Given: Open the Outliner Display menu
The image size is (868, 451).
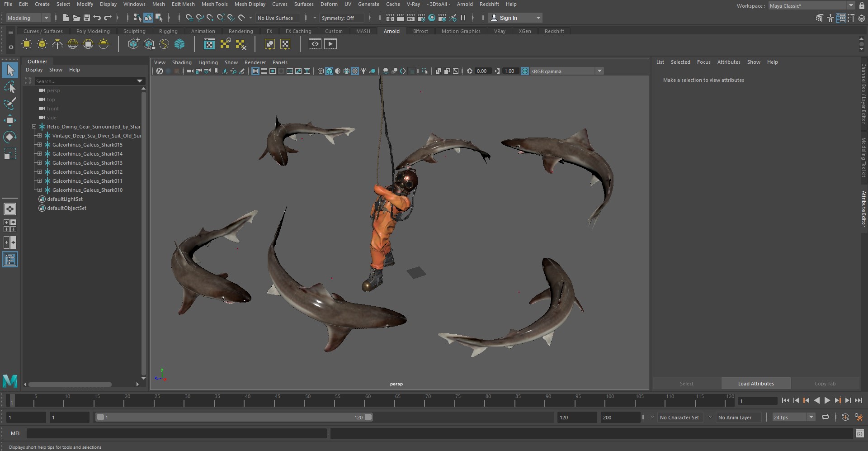Looking at the screenshot, I should (x=34, y=70).
